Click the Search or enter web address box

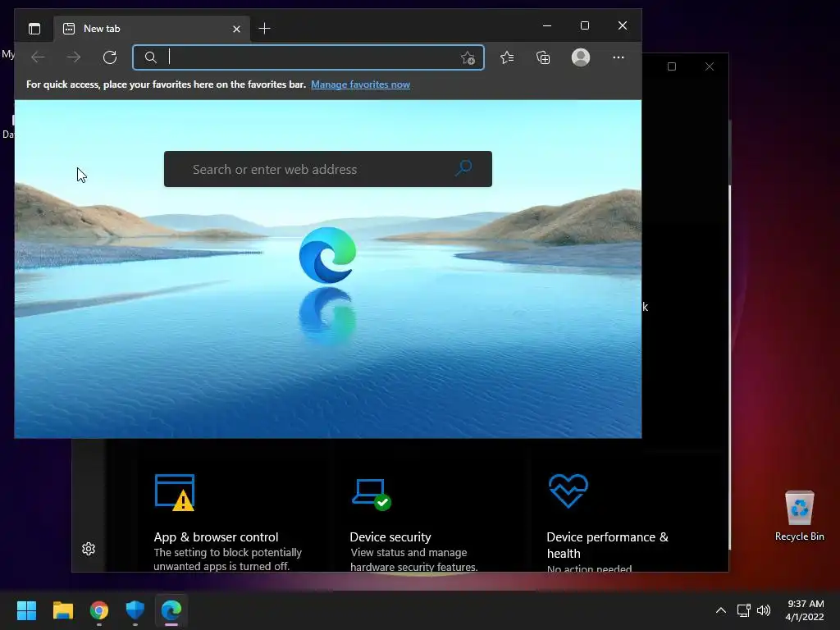[x=328, y=169]
